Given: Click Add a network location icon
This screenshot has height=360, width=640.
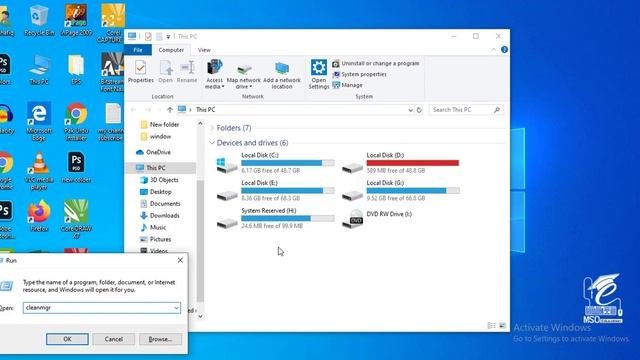Looking at the screenshot, I should pos(282,75).
